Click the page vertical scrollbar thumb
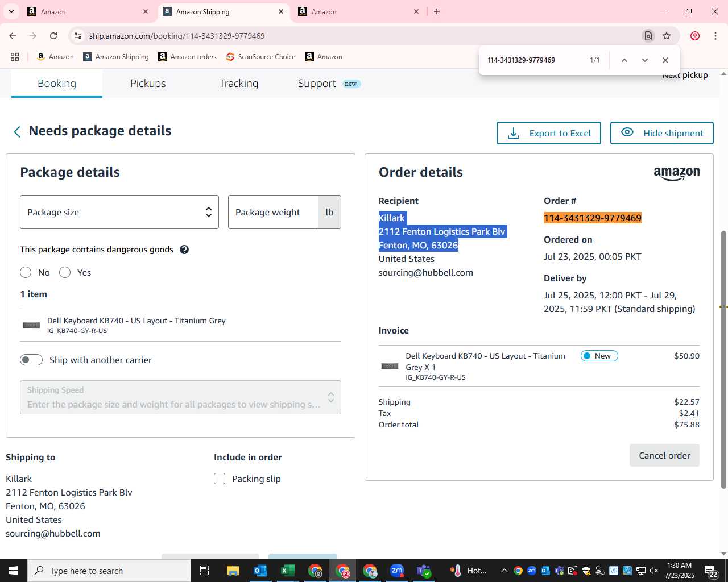728x582 pixels. [x=723, y=359]
